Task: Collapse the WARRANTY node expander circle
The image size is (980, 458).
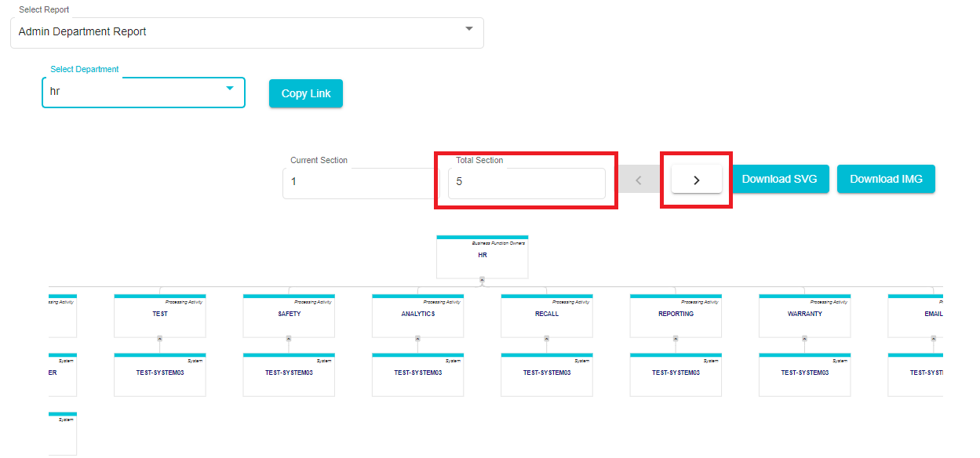Action: [804, 339]
